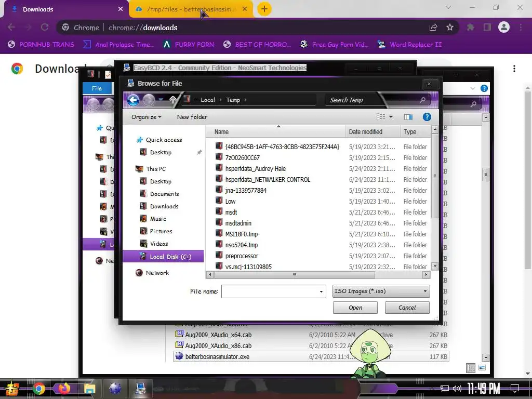This screenshot has width=532, height=399.
Task: Click New folder button
Action: (x=192, y=117)
